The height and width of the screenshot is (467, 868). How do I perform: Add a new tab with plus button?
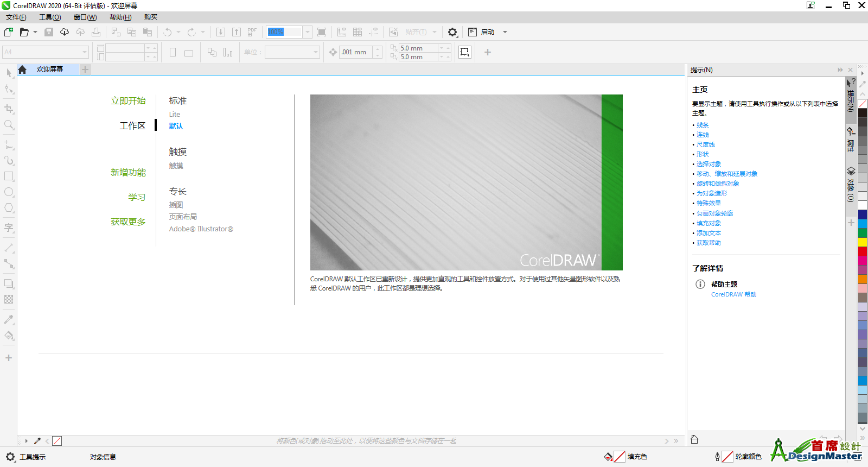click(85, 70)
